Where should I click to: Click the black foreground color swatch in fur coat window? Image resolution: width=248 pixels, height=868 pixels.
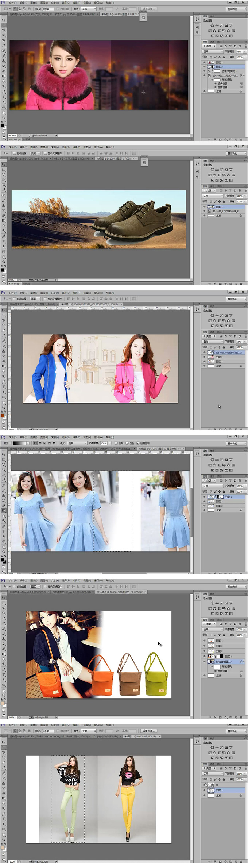(x=3, y=125)
